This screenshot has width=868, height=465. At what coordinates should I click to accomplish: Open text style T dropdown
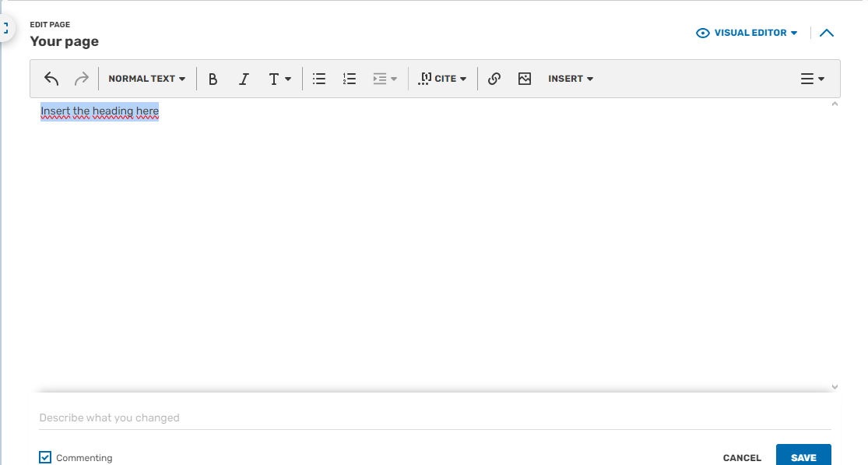[279, 79]
